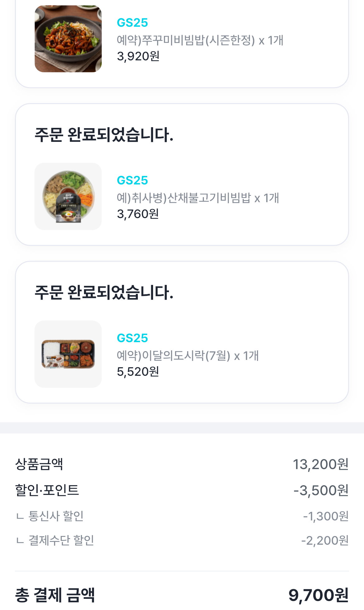Tap the 통신사 할인 line item
The image size is (364, 610).
click(182, 516)
